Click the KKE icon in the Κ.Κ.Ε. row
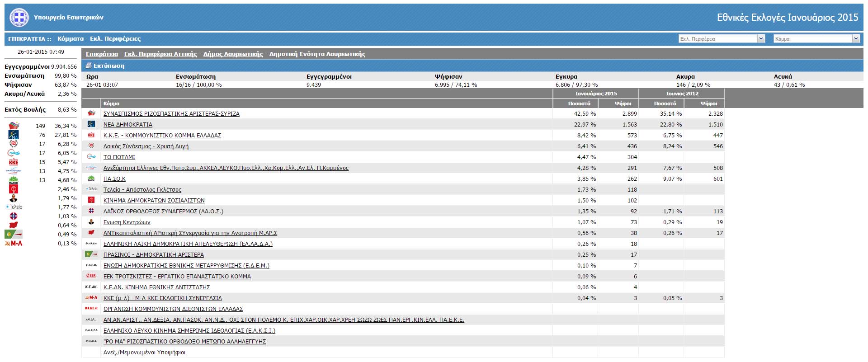868x362 pixels. click(x=91, y=135)
